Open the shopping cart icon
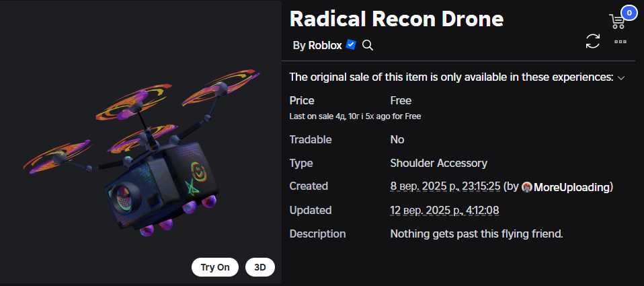Image resolution: width=644 pixels, height=286 pixels. pos(616,22)
